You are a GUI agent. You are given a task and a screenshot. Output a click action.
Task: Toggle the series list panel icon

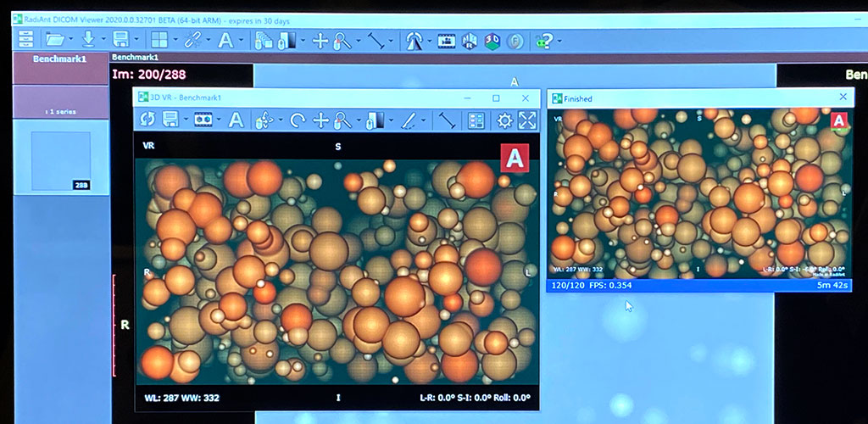pyautogui.click(x=26, y=39)
